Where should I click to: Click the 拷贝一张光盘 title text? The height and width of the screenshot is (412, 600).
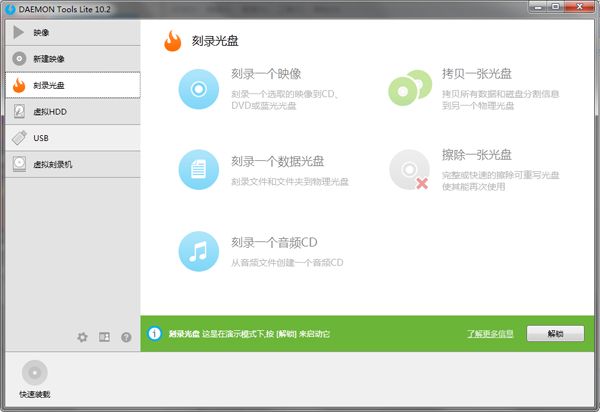coord(477,73)
